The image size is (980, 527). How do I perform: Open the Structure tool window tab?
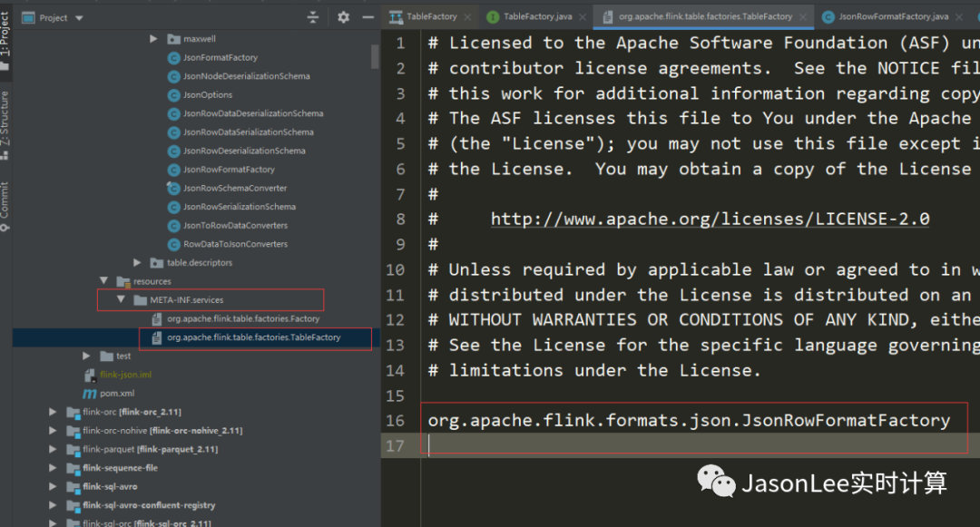tap(5, 125)
